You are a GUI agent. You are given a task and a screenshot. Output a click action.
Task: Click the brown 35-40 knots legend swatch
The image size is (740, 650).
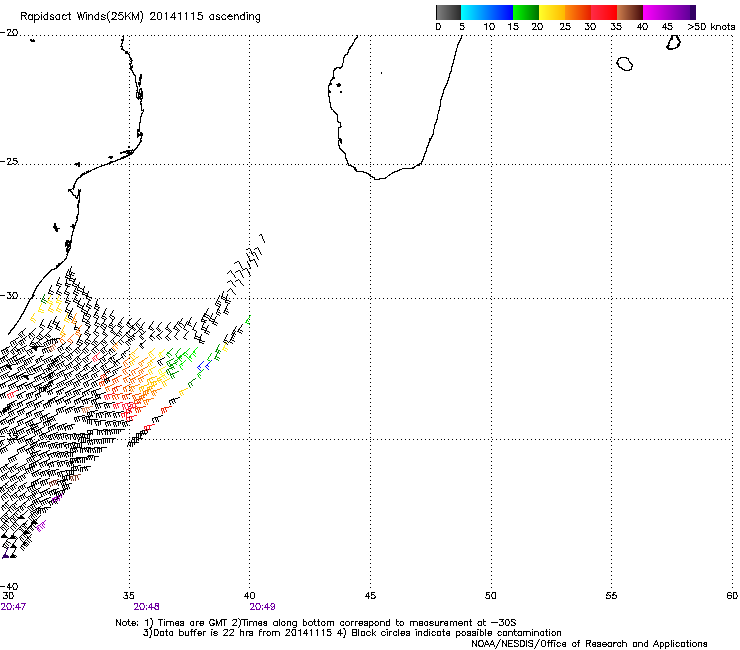pos(630,12)
